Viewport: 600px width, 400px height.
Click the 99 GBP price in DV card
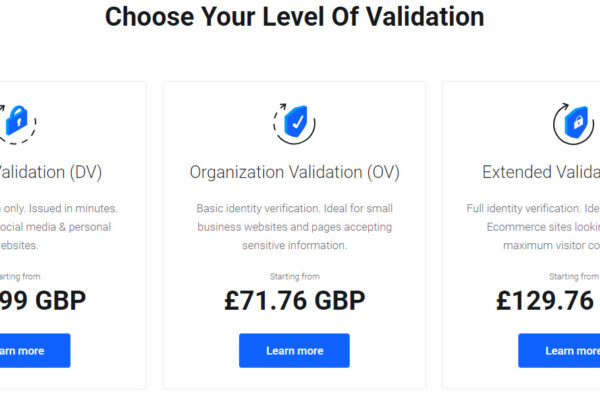click(x=43, y=300)
